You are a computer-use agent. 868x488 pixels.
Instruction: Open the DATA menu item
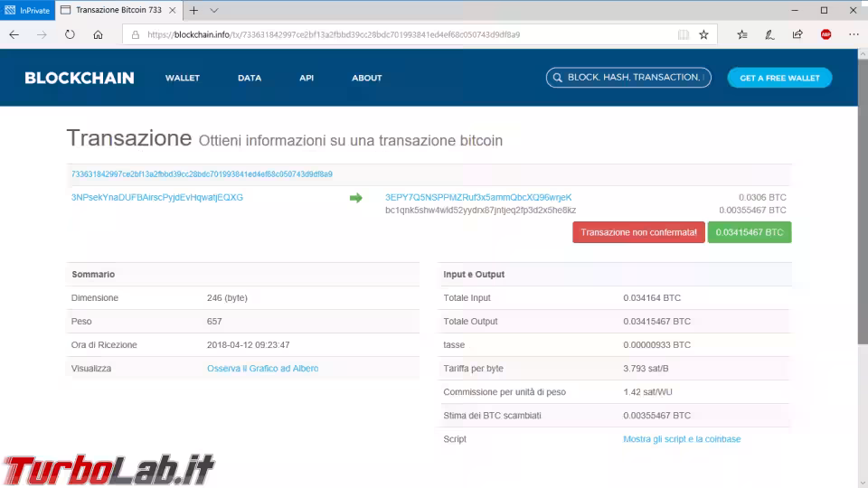pyautogui.click(x=250, y=78)
